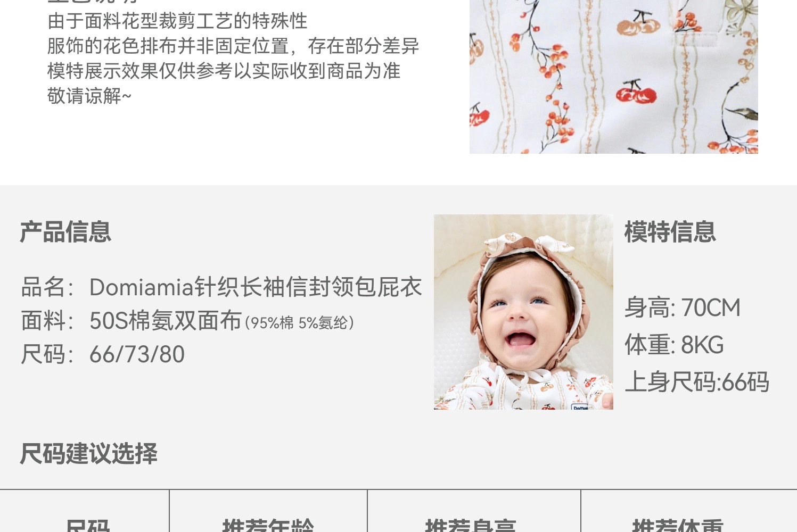Click the 身高: 70CM model height
797x532 pixels.
[682, 308]
